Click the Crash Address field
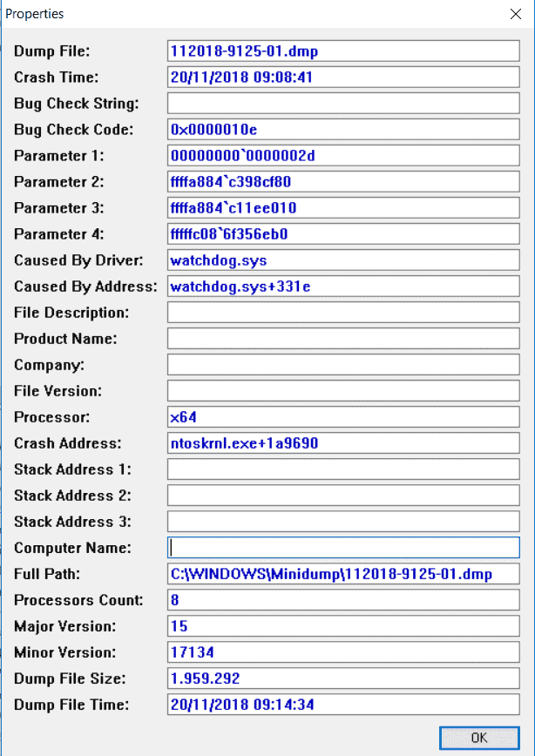Viewport: 535px width, 756px height. tap(343, 442)
